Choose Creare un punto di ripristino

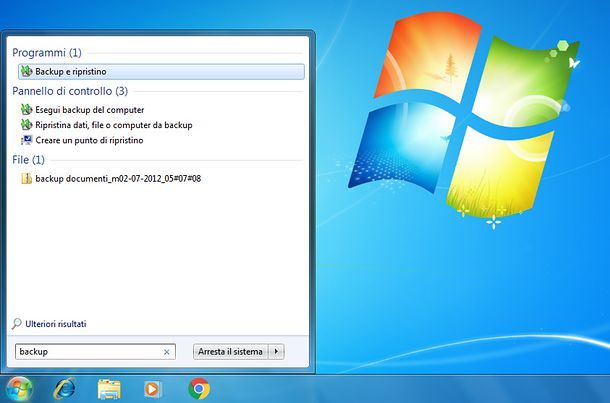click(89, 140)
